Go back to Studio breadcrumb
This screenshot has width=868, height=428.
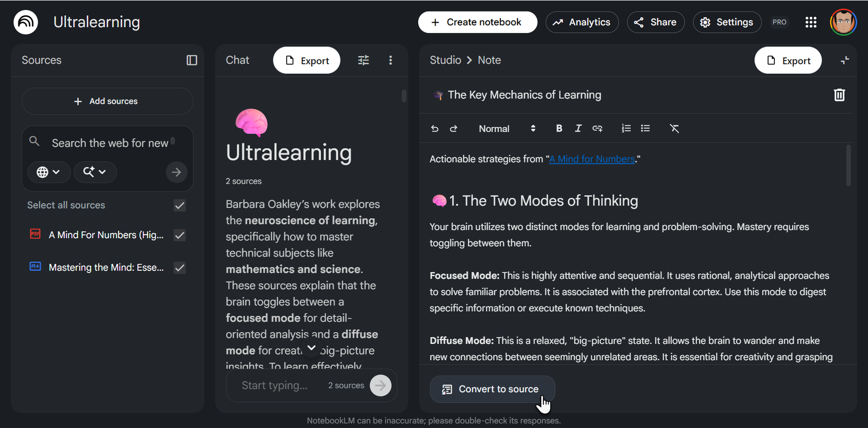pyautogui.click(x=445, y=60)
